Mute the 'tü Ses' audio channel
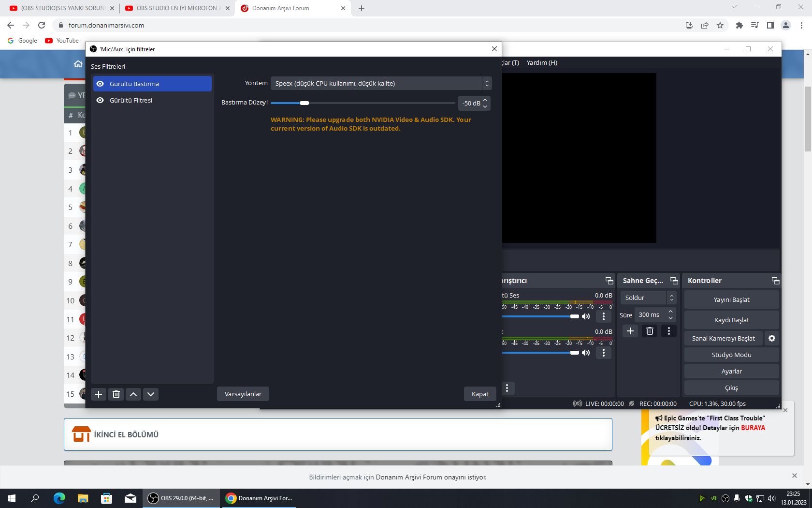This screenshot has width=812, height=508. pos(586,316)
